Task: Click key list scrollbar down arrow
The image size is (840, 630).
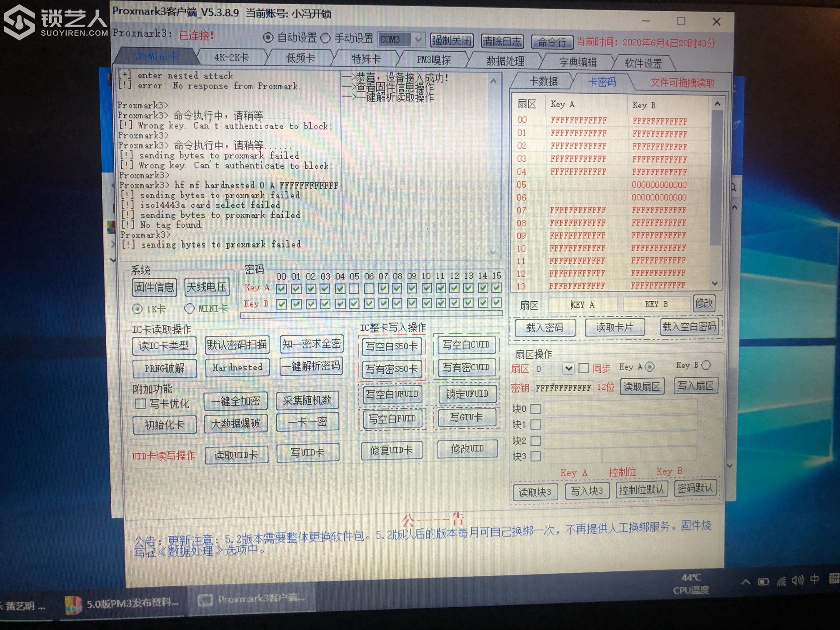Action: [x=715, y=283]
